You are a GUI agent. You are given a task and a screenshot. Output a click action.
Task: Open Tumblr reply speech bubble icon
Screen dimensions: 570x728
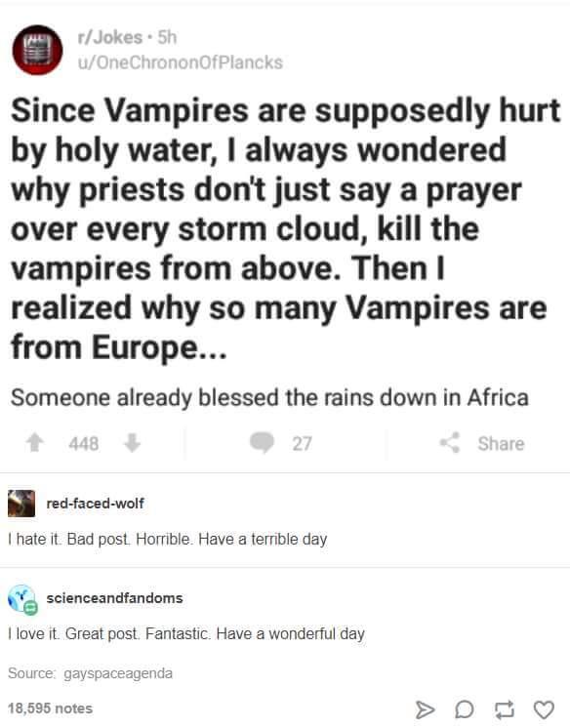tap(464, 709)
